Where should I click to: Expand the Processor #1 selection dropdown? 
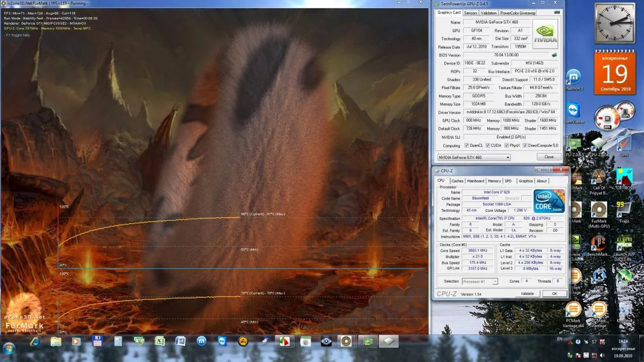(480, 281)
